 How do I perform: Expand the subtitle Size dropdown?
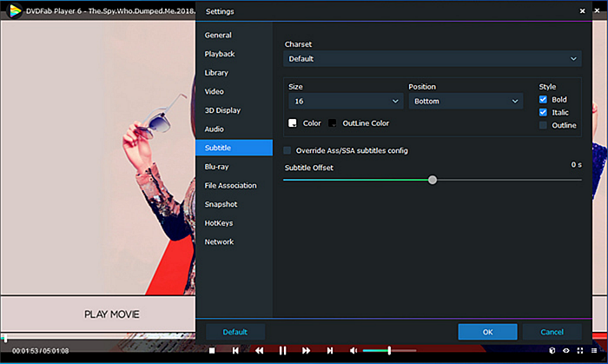pyautogui.click(x=345, y=102)
